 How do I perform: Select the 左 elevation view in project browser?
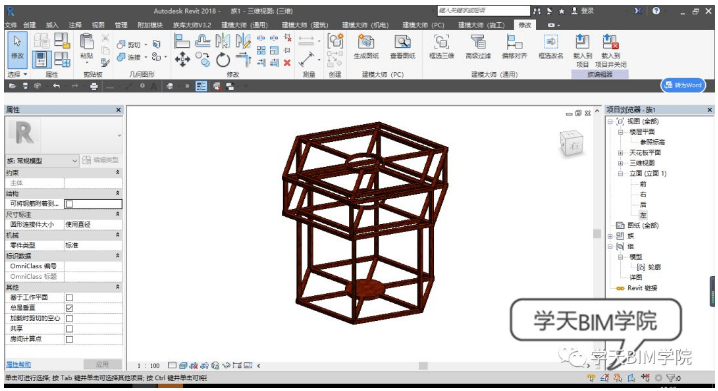[643, 215]
